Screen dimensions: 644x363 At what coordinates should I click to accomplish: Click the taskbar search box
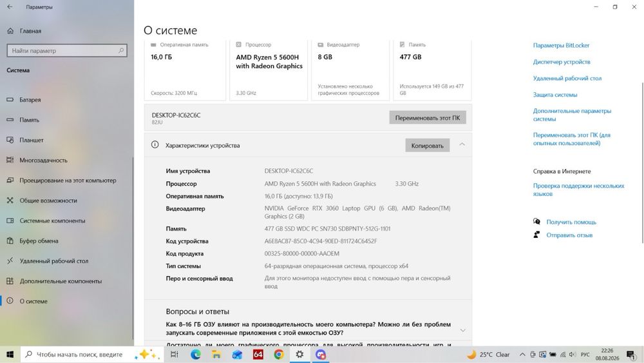pyautogui.click(x=91, y=355)
